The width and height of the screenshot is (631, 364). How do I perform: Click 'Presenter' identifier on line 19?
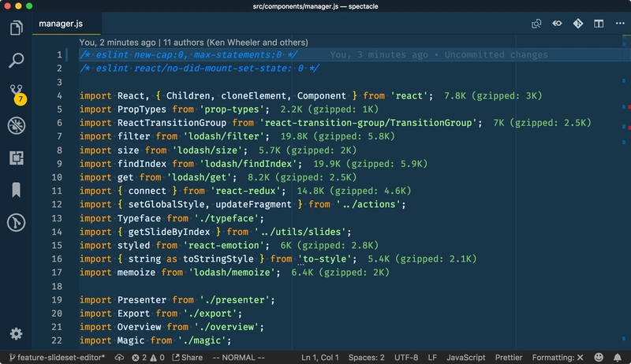142,299
